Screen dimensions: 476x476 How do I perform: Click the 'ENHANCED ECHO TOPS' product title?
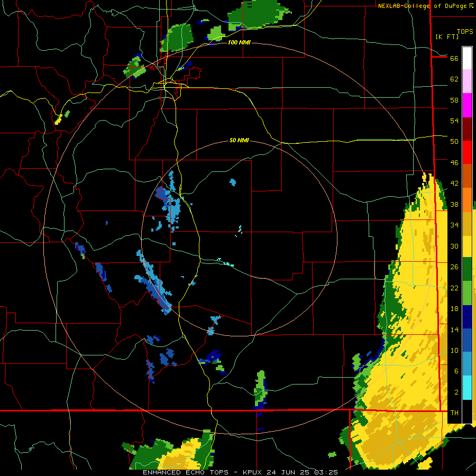(188, 472)
